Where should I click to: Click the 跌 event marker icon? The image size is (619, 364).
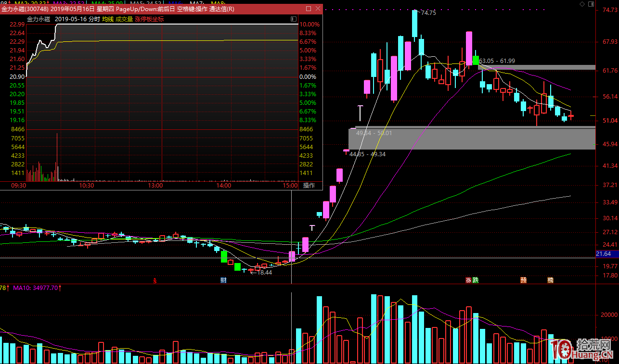(476, 280)
